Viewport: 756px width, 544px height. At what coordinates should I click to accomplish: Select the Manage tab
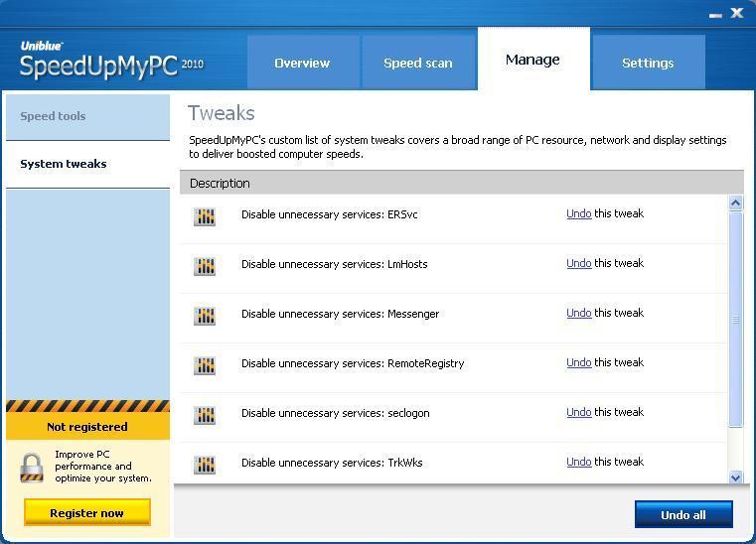click(x=532, y=60)
